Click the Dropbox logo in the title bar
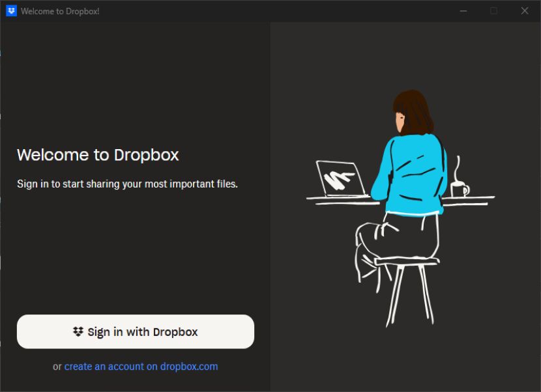Screen dimensions: 541x392 11,11
